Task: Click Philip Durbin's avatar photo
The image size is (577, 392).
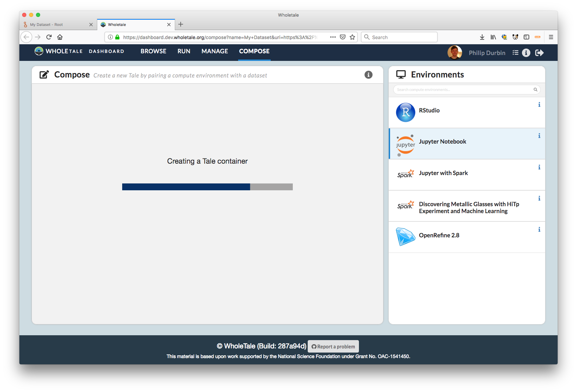Action: (x=454, y=53)
